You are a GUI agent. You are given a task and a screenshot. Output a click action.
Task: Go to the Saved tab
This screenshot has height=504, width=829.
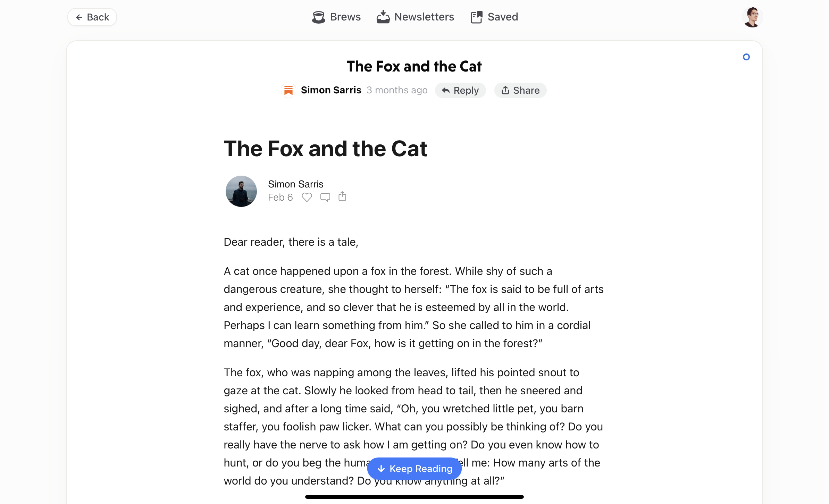(x=494, y=17)
